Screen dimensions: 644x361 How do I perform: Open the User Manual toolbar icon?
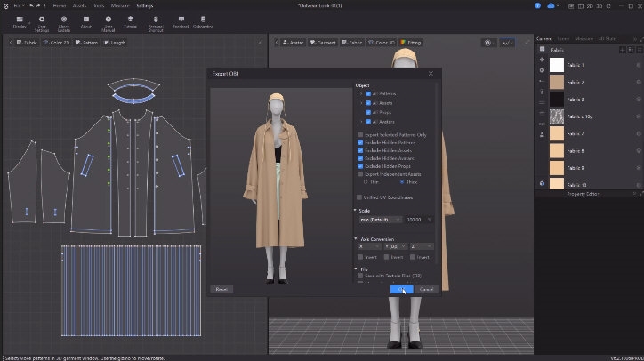(108, 24)
